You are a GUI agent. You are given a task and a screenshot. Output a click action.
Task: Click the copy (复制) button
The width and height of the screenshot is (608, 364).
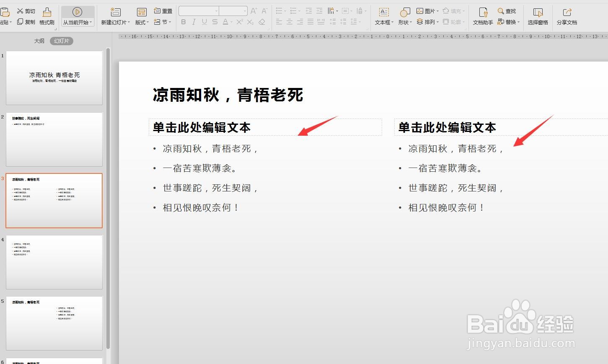click(27, 22)
